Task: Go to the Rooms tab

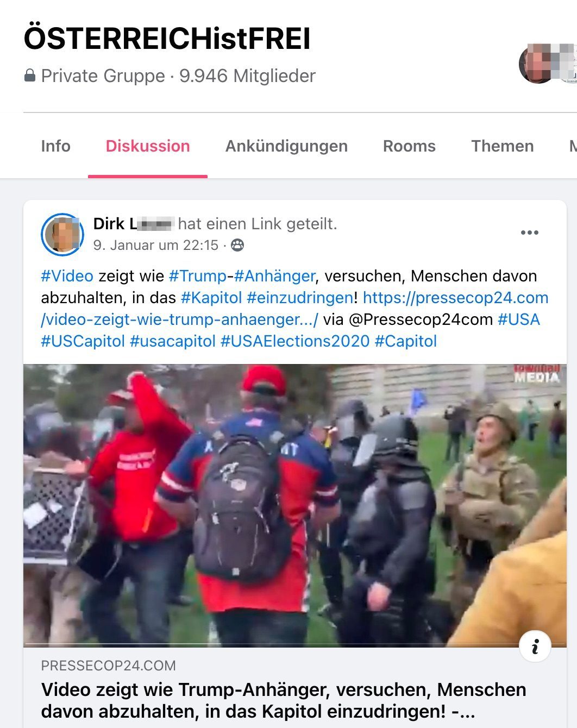Action: pos(409,146)
